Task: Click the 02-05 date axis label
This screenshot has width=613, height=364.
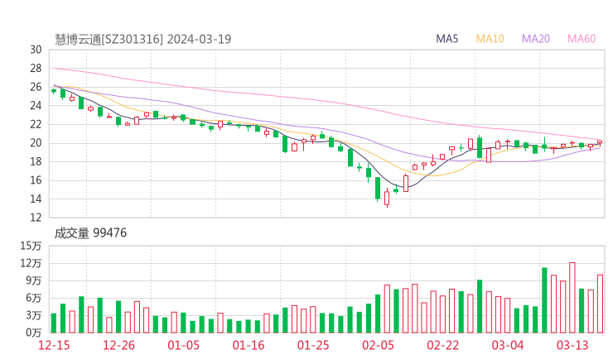Action: click(x=378, y=345)
